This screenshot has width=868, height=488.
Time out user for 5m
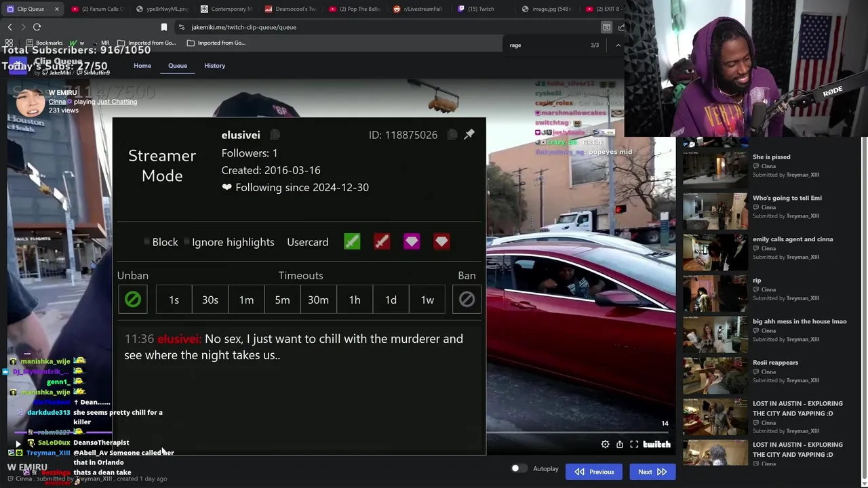[282, 300]
